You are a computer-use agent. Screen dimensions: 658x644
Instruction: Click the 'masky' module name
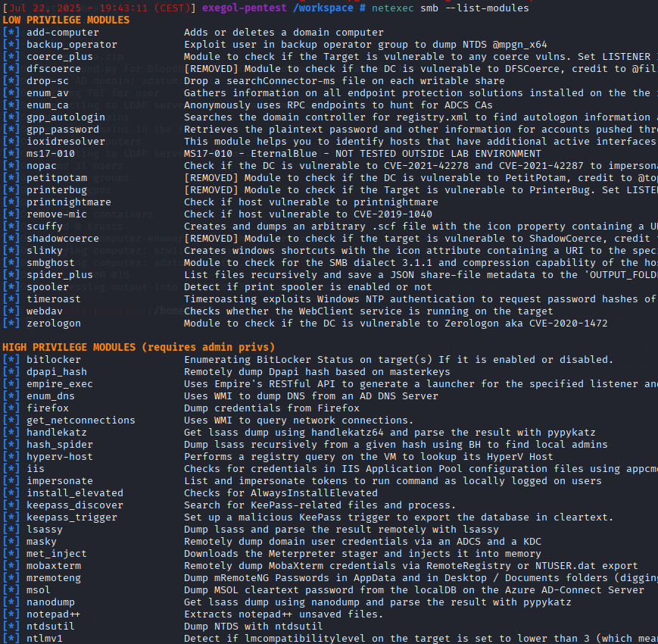coord(42,542)
